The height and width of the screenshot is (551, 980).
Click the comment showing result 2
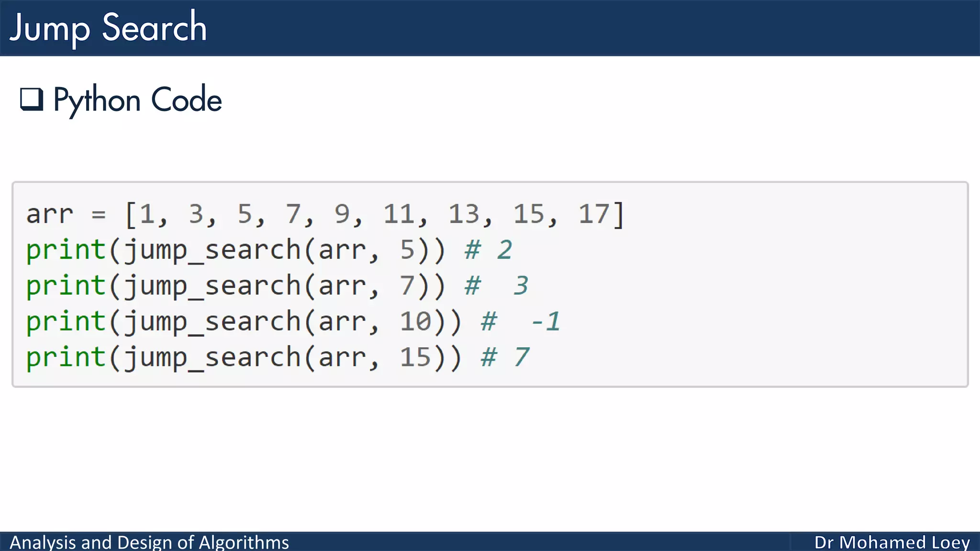click(x=489, y=250)
